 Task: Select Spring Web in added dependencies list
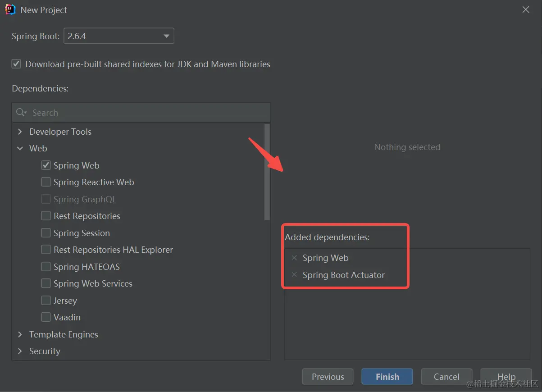[326, 258]
